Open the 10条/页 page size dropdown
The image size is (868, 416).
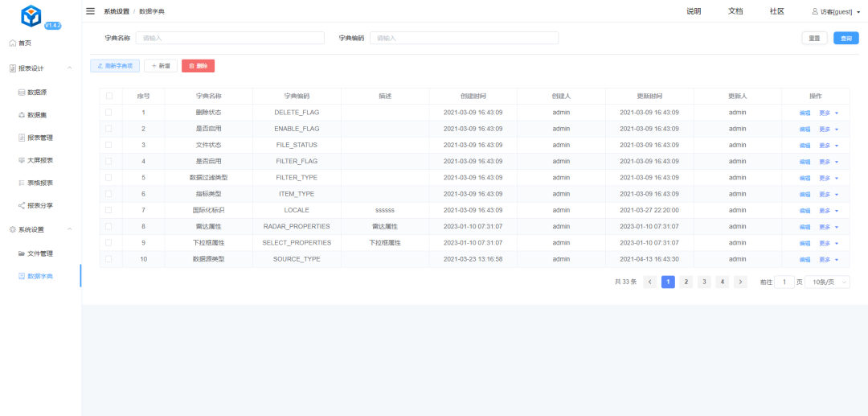[829, 282]
